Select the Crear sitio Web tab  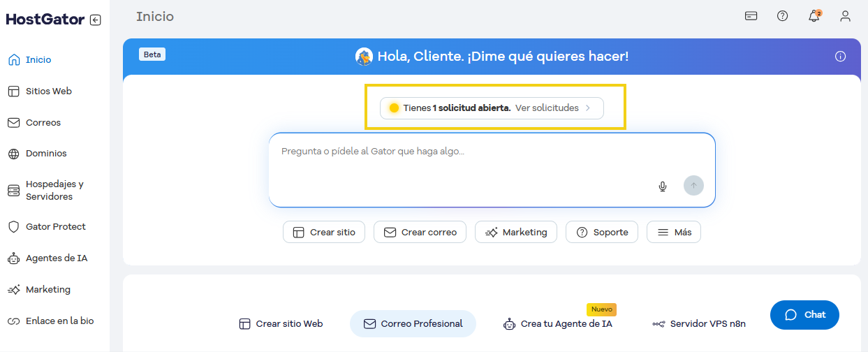coord(281,324)
